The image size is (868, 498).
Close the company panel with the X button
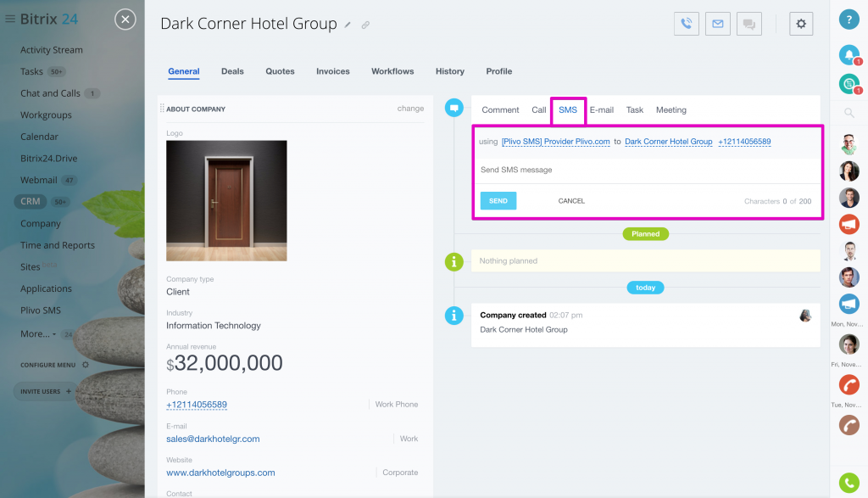tap(125, 20)
